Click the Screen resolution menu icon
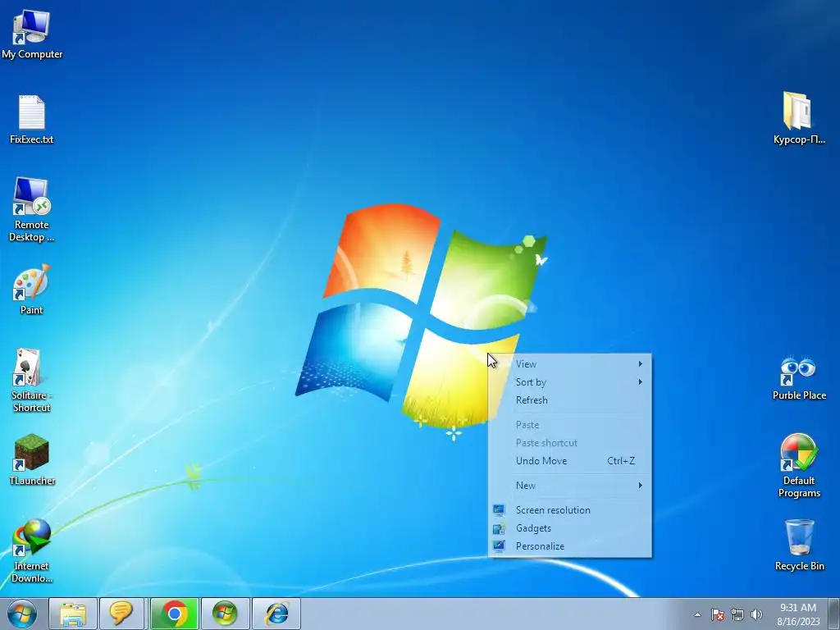The width and height of the screenshot is (840, 630). click(499, 509)
